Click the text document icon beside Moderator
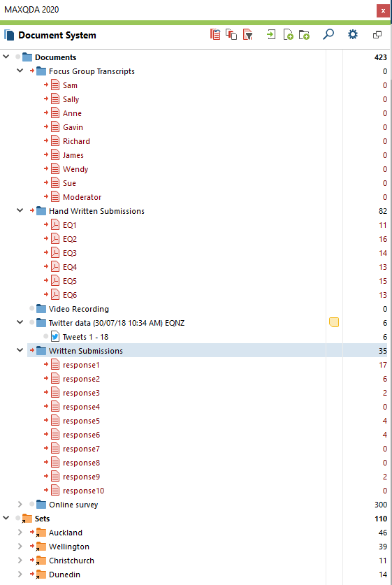 (x=55, y=196)
